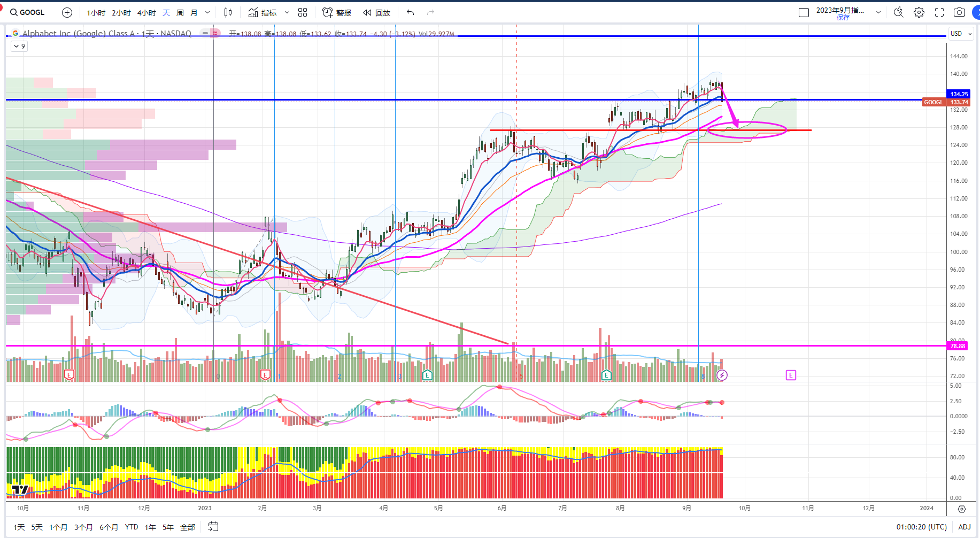The image size is (980, 538).
Task: Select the 天 daily timeframe
Action: point(166,13)
